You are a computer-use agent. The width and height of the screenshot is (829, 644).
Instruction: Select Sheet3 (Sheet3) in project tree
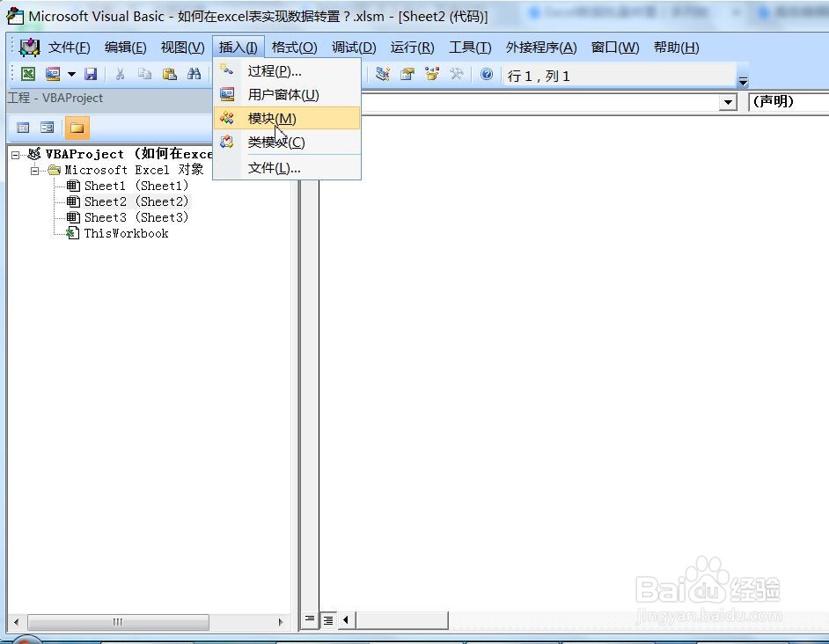(x=136, y=218)
